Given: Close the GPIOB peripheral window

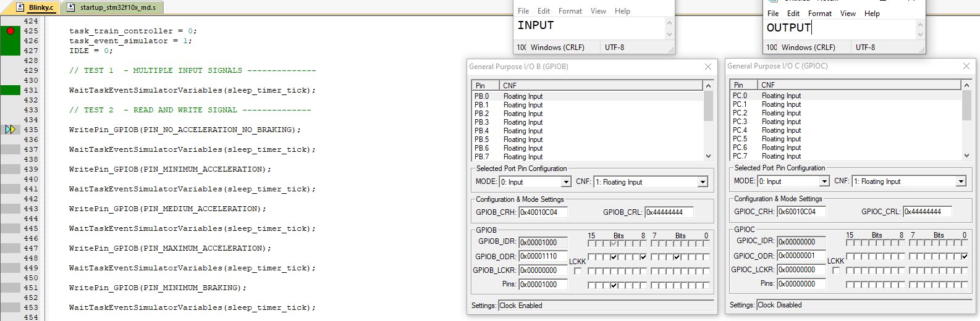Looking at the screenshot, I should click(708, 67).
